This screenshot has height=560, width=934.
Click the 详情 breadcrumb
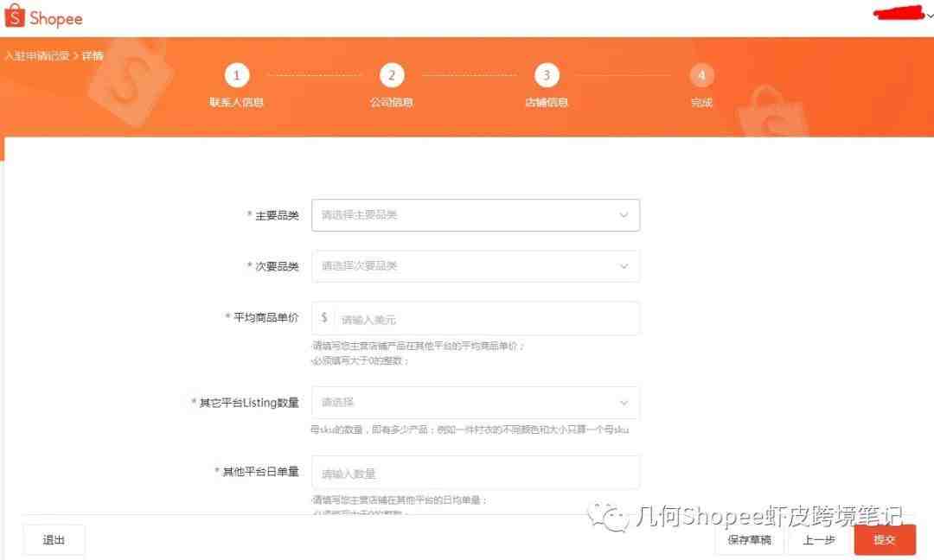[x=93, y=56]
